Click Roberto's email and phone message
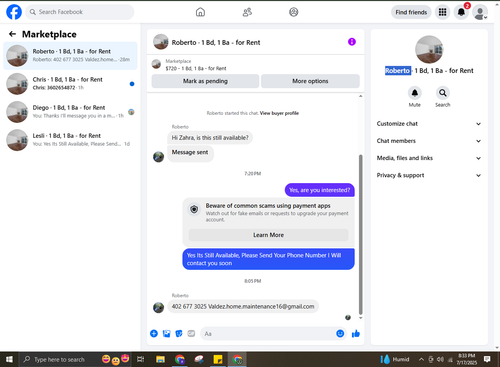Screen dimensions: 500x367 click(243, 306)
